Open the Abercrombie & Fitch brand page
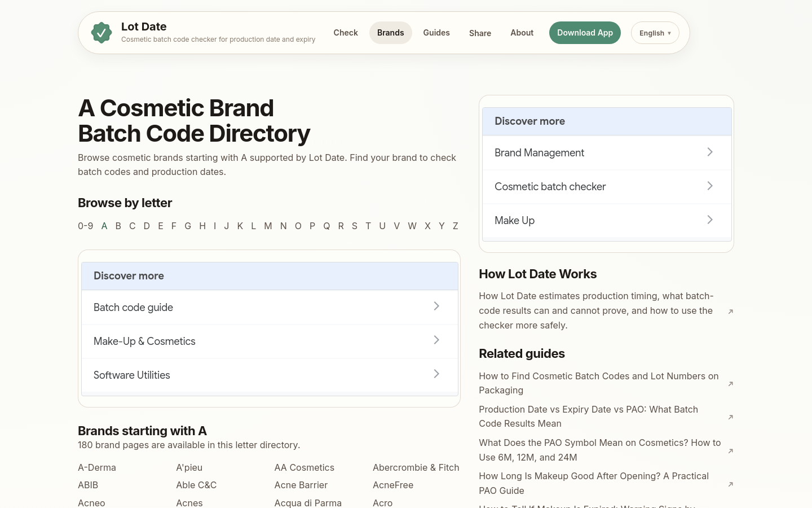Image resolution: width=812 pixels, height=508 pixels. click(416, 467)
